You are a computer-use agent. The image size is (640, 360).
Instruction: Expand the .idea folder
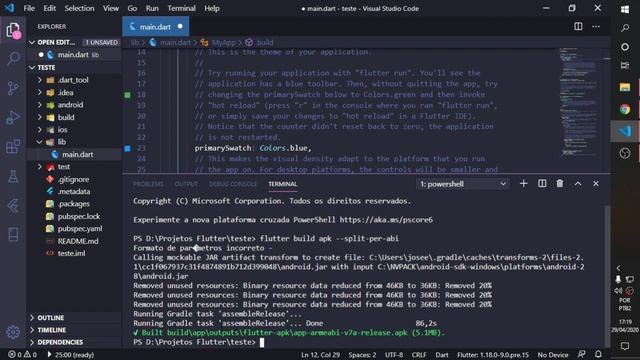[x=40, y=93]
